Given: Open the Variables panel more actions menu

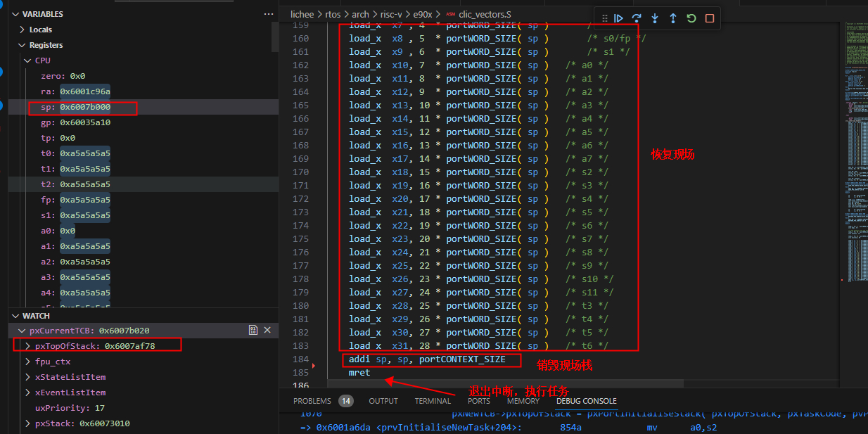Looking at the screenshot, I should pos(269,14).
